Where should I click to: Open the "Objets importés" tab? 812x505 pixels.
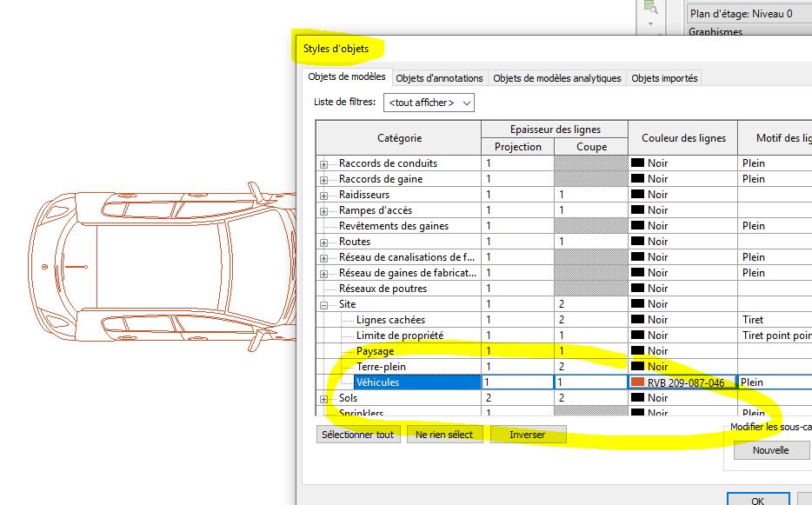(665, 77)
